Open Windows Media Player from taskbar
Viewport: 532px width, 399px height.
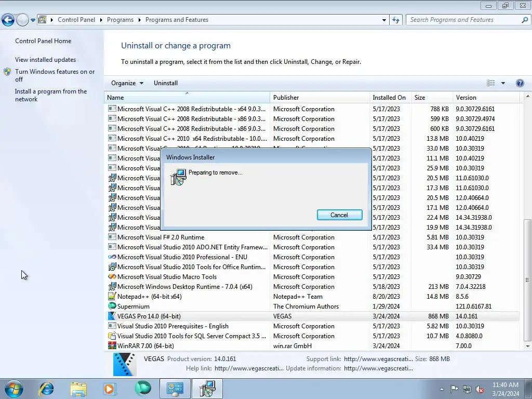click(110, 389)
